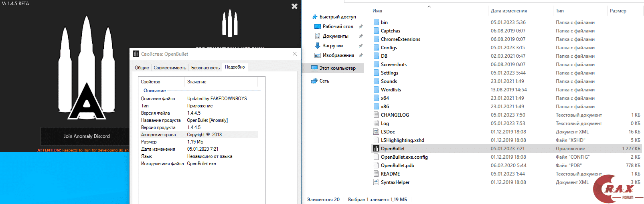The image size is (644, 204).
Task: Click the README text file icon
Action: pyautogui.click(x=376, y=174)
